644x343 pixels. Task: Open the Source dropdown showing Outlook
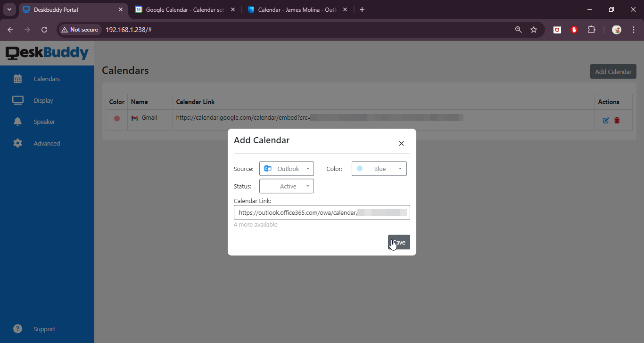[286, 168]
